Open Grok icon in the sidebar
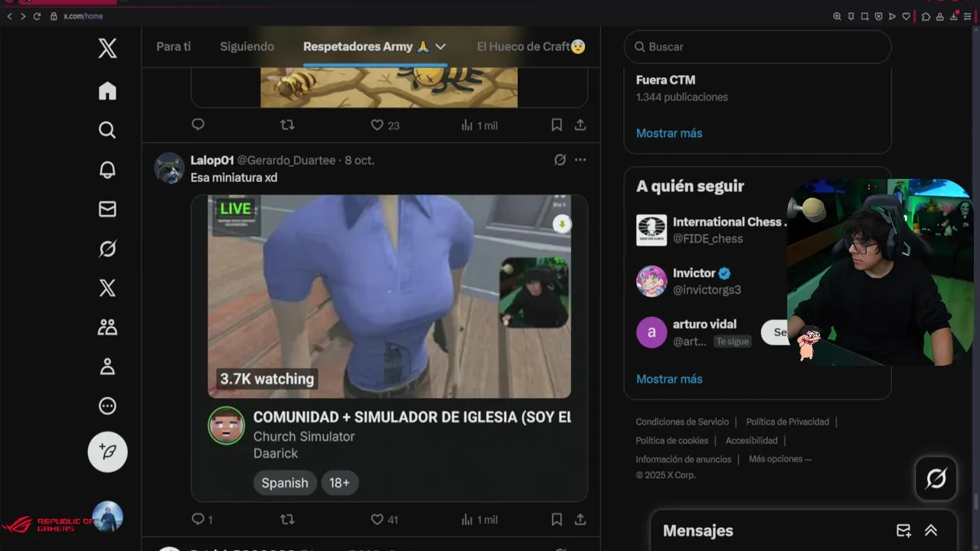 107,249
